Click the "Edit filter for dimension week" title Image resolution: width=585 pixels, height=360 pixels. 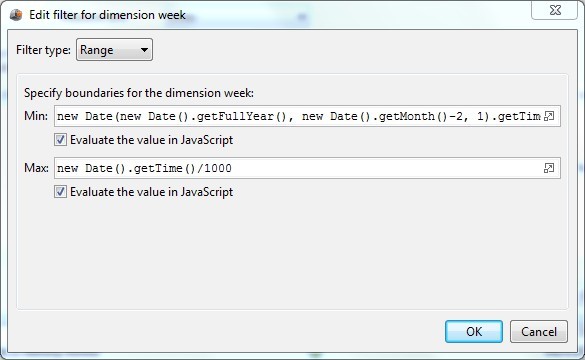point(107,15)
